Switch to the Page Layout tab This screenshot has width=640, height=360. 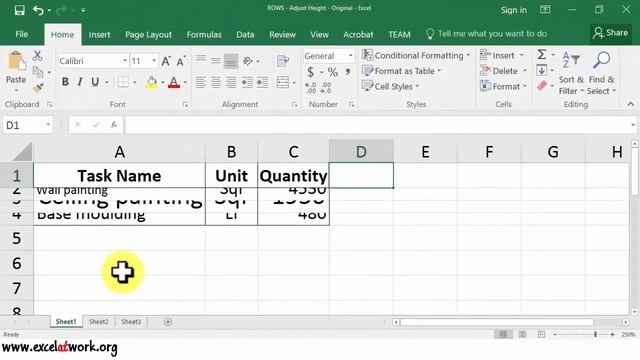coord(148,35)
